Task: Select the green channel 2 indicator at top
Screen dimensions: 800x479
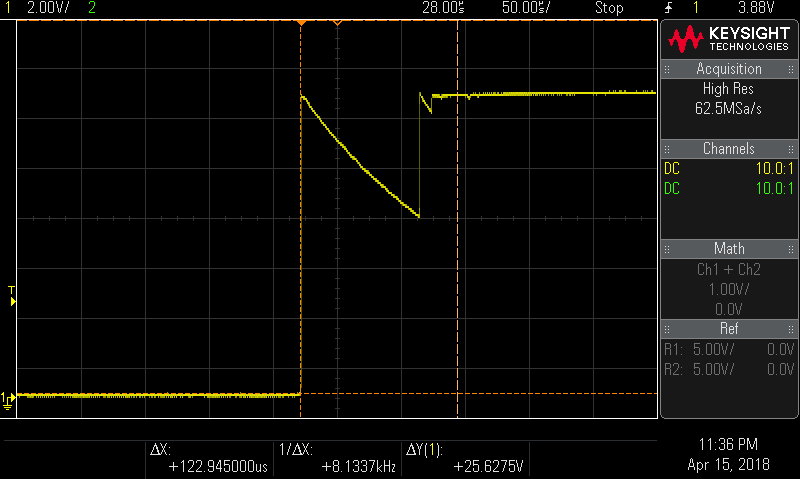Action: (x=93, y=8)
